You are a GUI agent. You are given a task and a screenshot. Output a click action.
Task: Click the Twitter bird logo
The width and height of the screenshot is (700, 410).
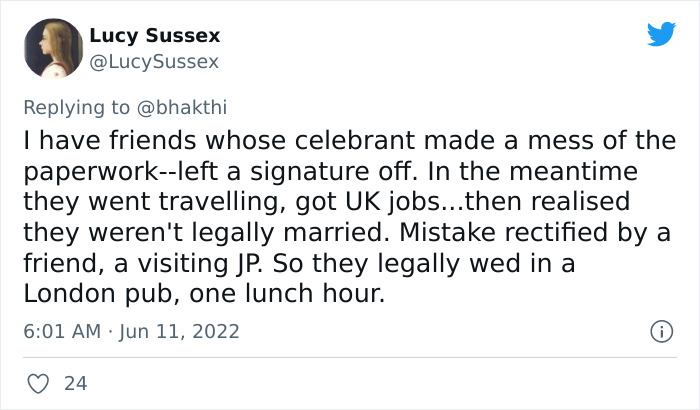coord(661,35)
